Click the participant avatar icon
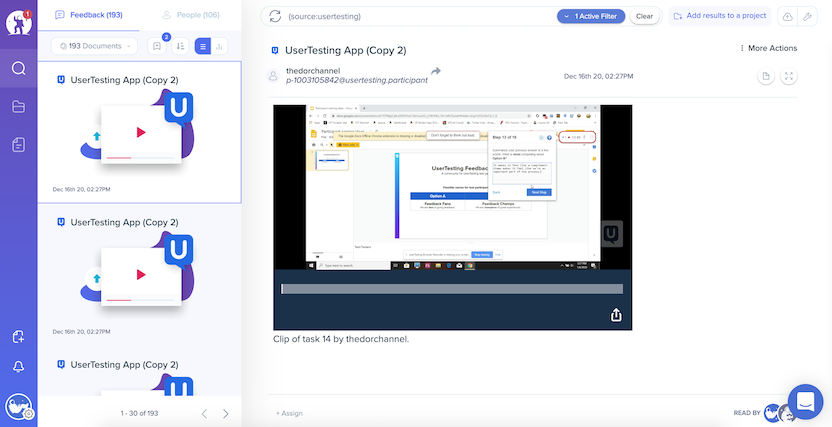This screenshot has height=427, width=832. point(273,76)
